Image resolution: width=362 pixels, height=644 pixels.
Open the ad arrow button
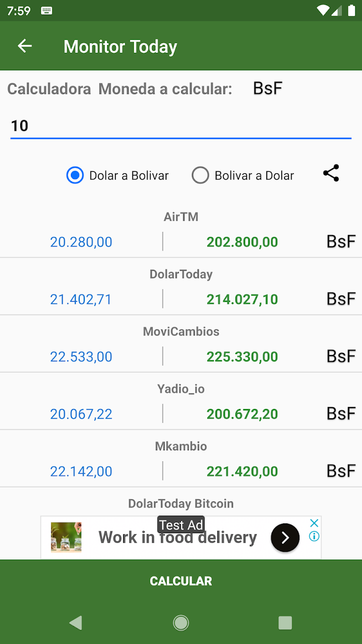pyautogui.click(x=285, y=538)
